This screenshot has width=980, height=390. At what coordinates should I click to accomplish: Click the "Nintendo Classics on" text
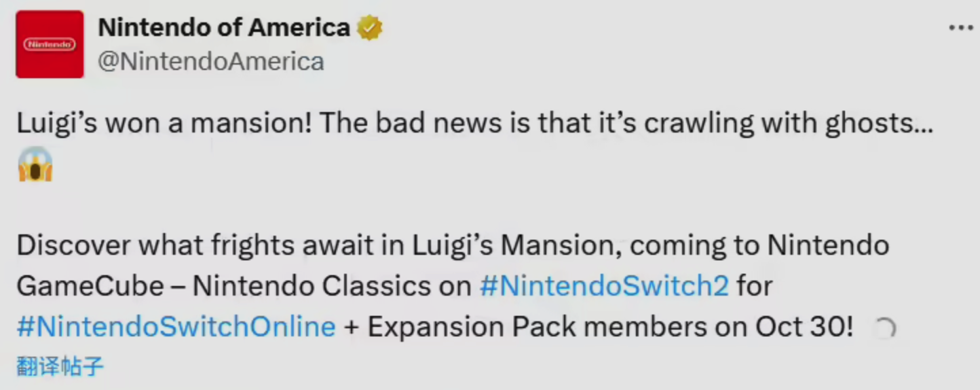(x=332, y=286)
